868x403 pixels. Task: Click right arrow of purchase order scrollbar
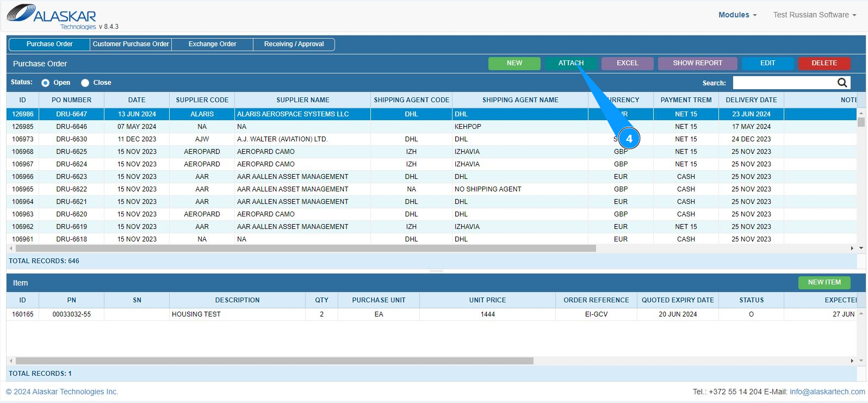(x=852, y=248)
